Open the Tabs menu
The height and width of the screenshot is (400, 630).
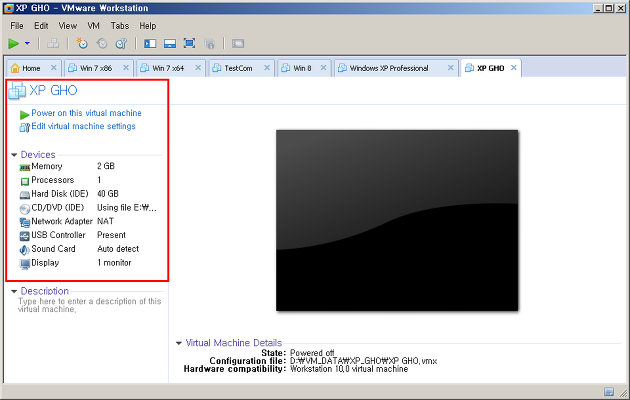click(x=120, y=26)
